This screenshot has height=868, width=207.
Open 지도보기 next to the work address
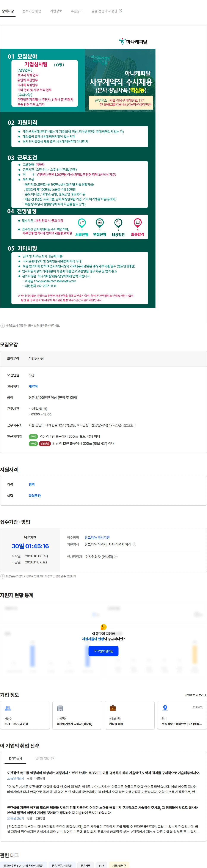(128, 425)
